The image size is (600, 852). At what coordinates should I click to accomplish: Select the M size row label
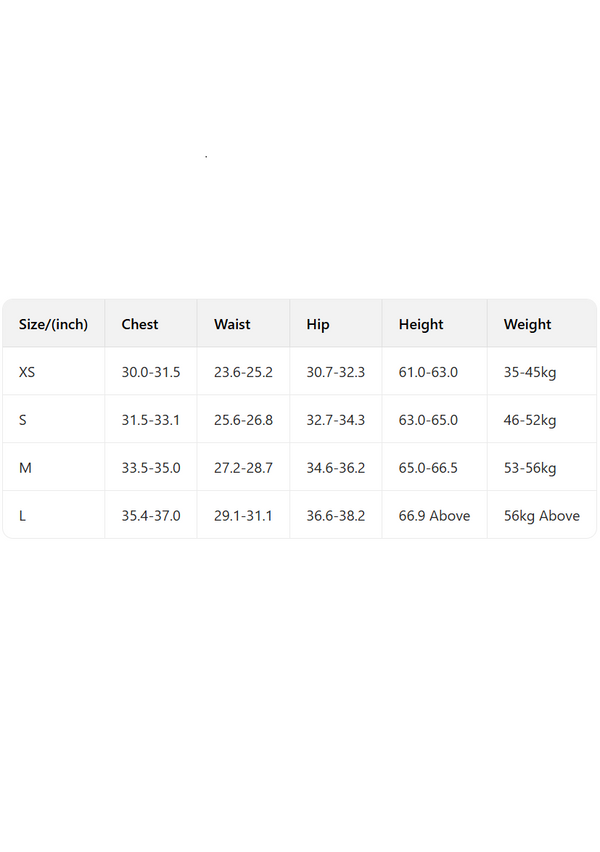coord(24,468)
